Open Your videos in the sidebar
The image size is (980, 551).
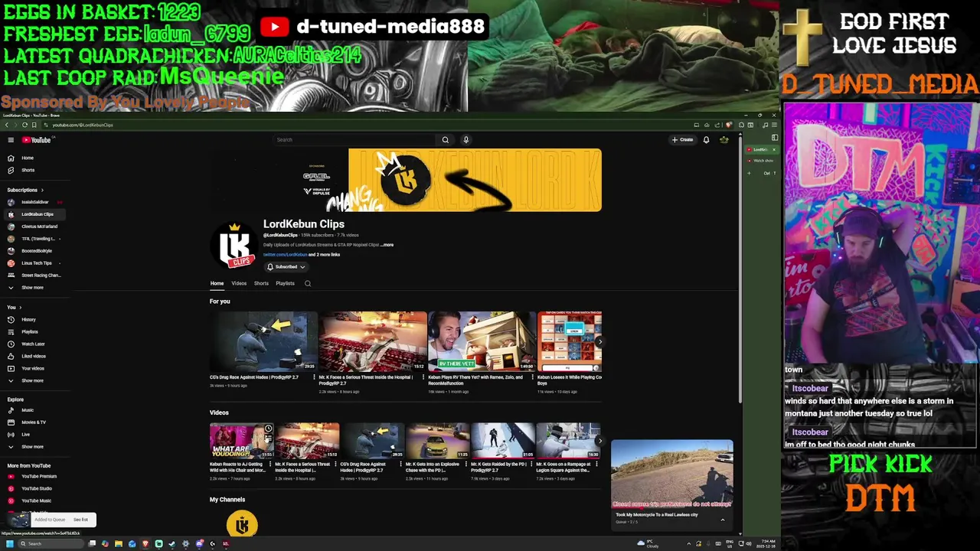[34, 368]
